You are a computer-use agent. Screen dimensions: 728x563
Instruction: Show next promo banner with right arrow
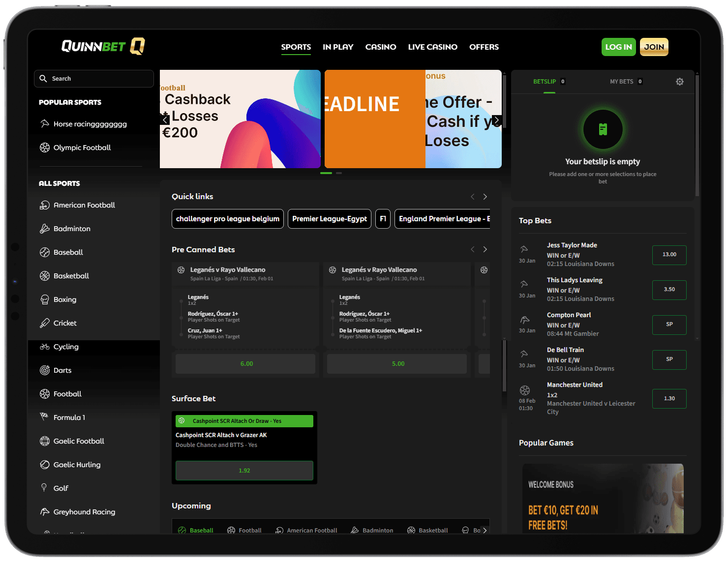coord(497,120)
